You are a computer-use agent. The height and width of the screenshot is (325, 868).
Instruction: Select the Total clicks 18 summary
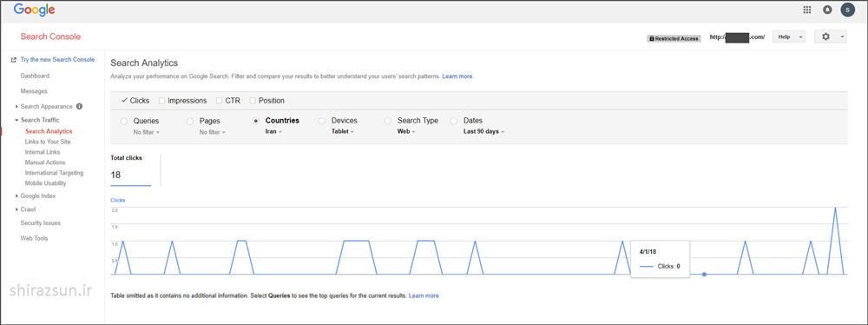tap(131, 169)
